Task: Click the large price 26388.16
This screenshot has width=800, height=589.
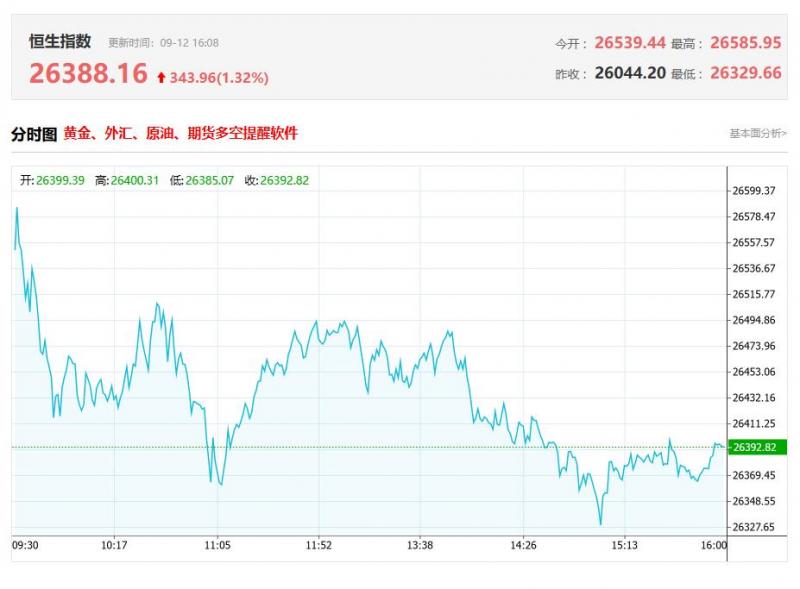Action: (88, 73)
